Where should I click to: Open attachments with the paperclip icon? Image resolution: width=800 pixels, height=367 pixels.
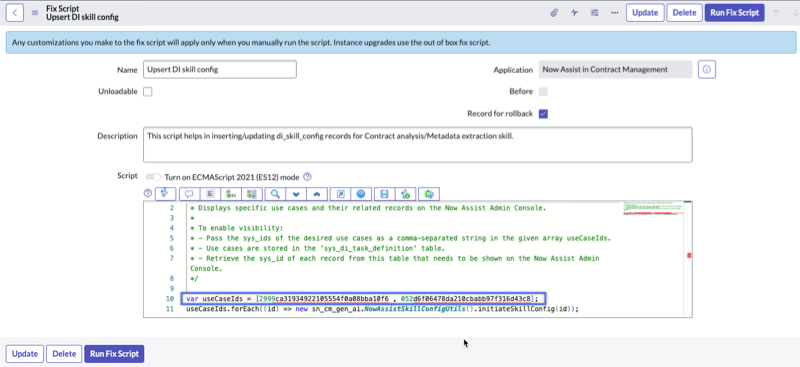click(x=554, y=13)
